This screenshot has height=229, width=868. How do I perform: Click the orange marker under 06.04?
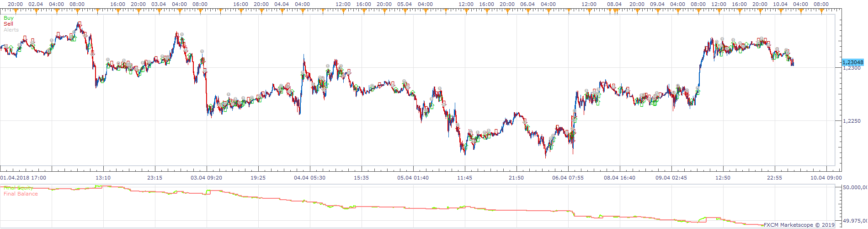click(x=527, y=11)
